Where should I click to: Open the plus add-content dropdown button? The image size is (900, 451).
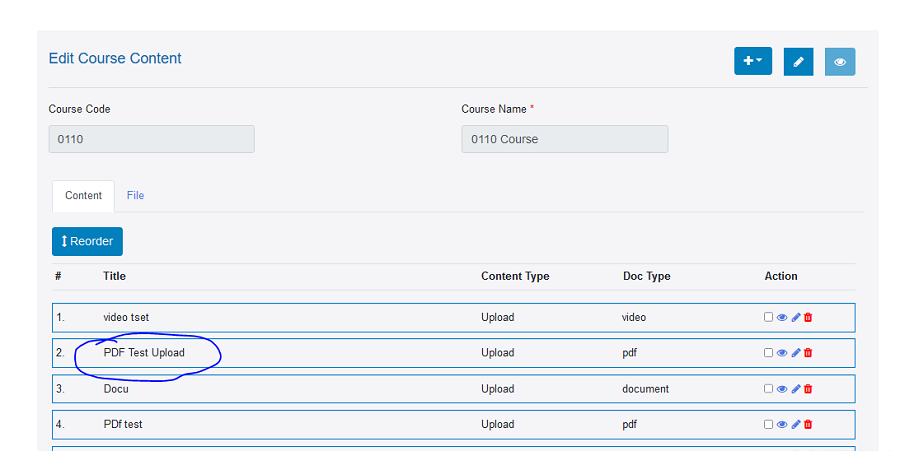point(752,61)
